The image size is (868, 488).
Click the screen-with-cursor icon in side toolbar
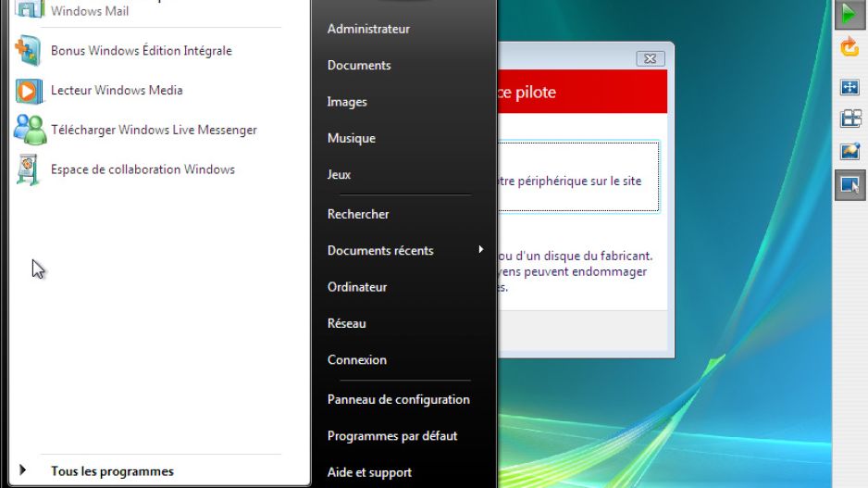[849, 184]
